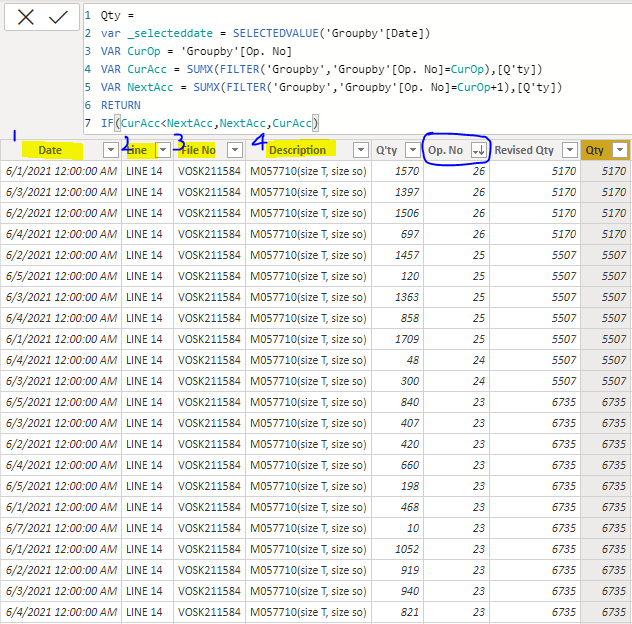Click Revised Qty cell in Q'ty 1457 row
632x624 pixels.
point(535,255)
